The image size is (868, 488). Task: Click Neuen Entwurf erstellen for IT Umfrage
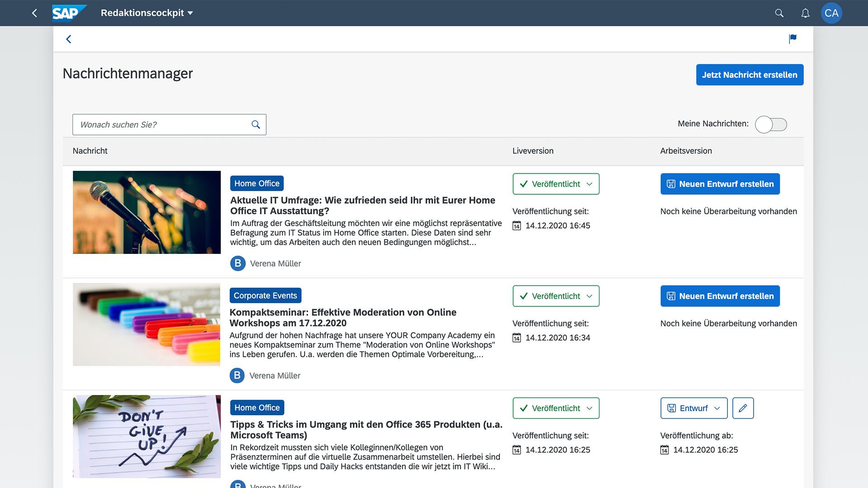(x=720, y=184)
